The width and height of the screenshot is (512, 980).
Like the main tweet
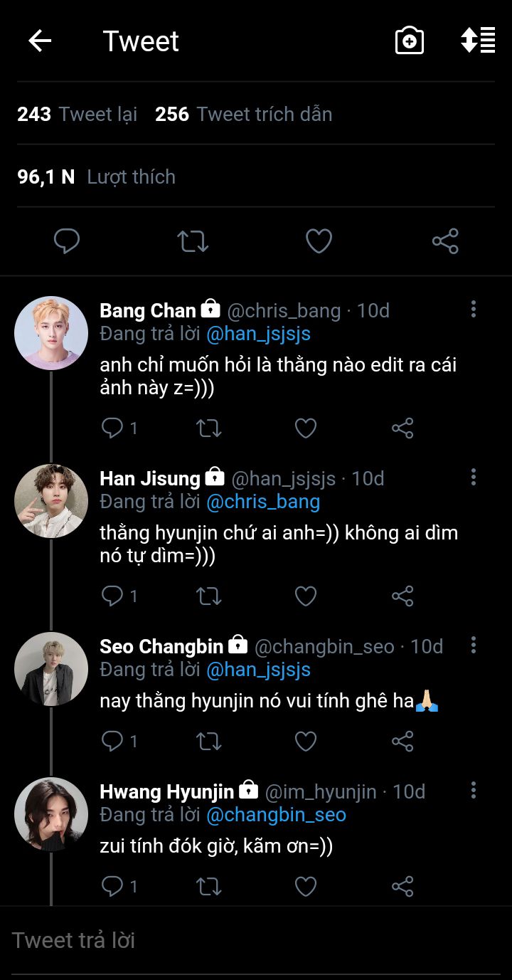click(x=319, y=242)
